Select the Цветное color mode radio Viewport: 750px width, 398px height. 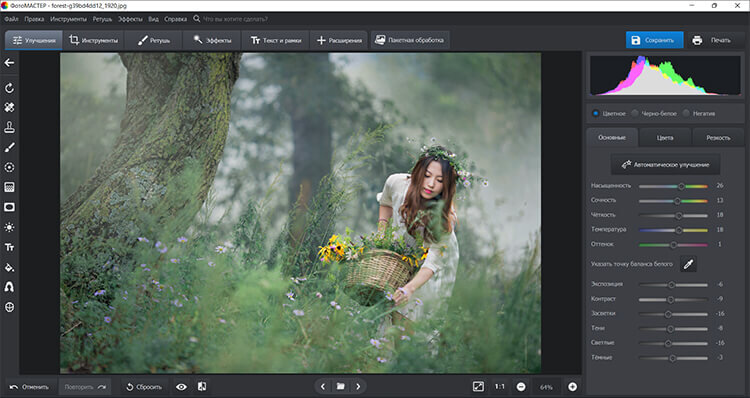pos(596,113)
